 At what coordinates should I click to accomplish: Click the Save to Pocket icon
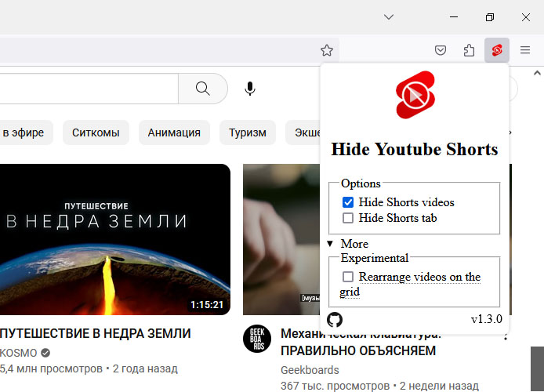point(441,50)
